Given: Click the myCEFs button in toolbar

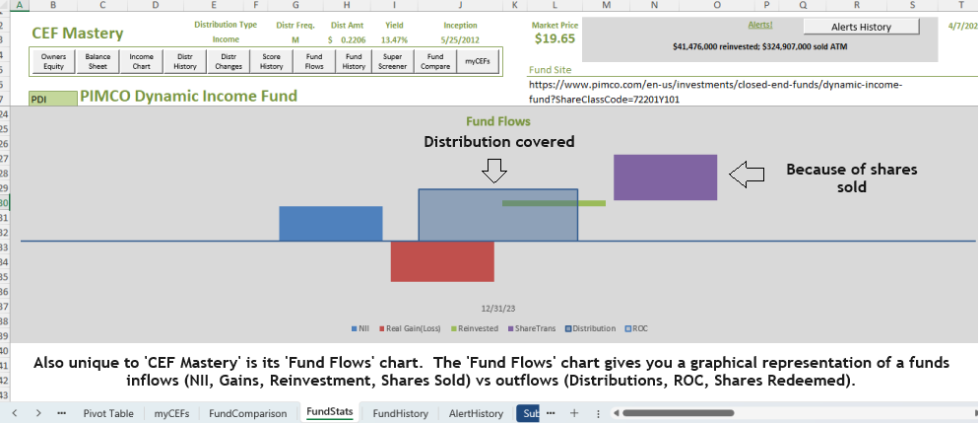Looking at the screenshot, I should tap(479, 61).
